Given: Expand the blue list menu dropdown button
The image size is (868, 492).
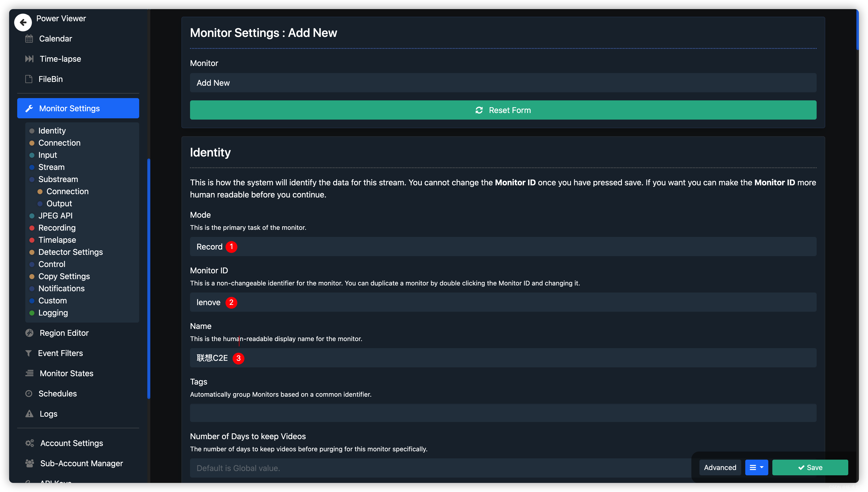Looking at the screenshot, I should [756, 467].
